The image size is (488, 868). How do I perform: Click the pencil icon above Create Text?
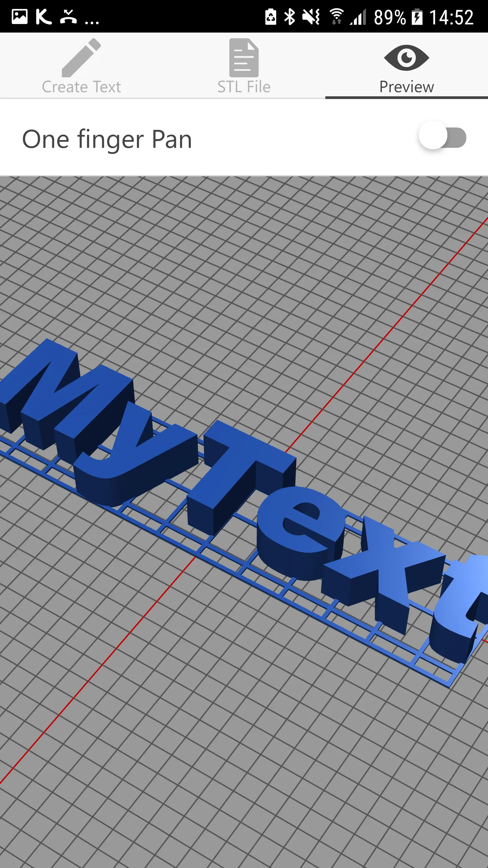click(81, 58)
